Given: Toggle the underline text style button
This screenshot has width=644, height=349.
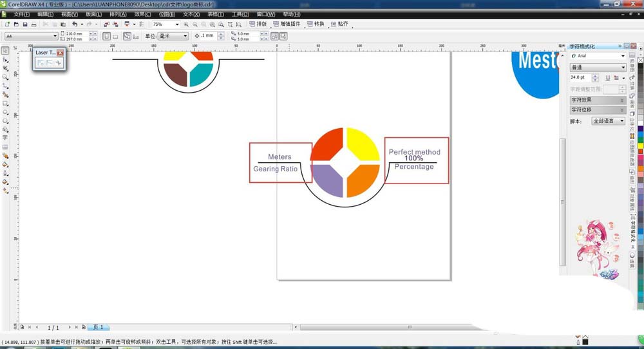Looking at the screenshot, I should click(x=608, y=78).
